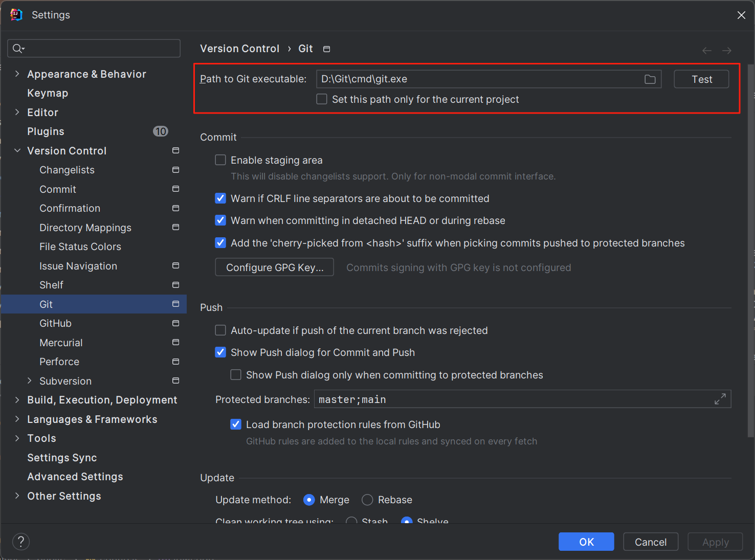
Task: Expand Build, Execution, Deployment section
Action: pos(17,400)
